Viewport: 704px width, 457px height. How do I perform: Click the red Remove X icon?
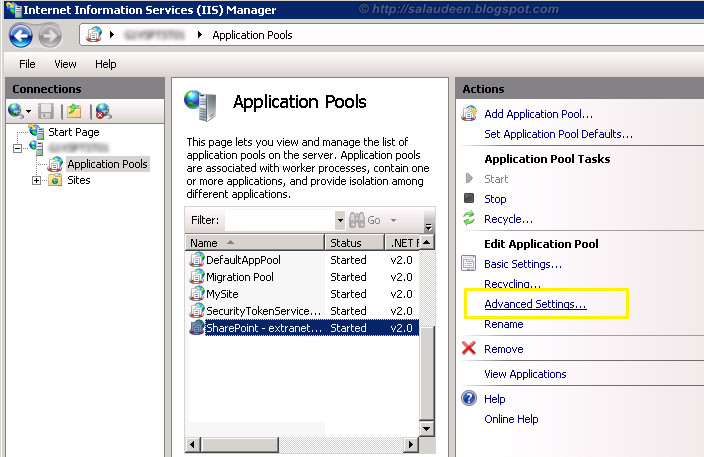[x=469, y=348]
